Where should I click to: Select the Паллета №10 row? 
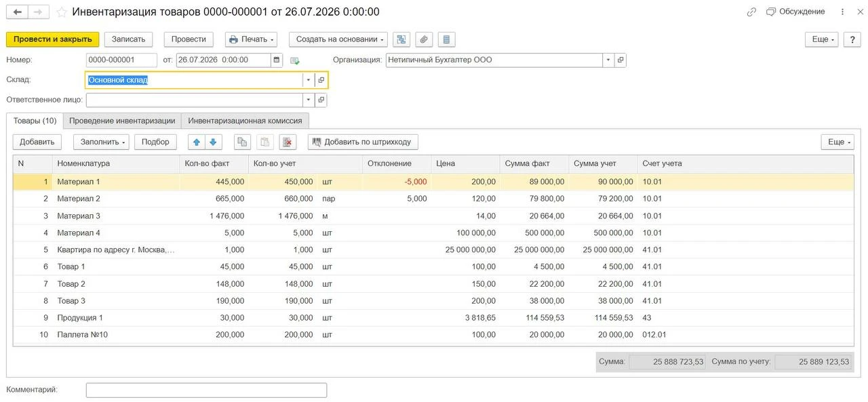pyautogui.click(x=433, y=334)
